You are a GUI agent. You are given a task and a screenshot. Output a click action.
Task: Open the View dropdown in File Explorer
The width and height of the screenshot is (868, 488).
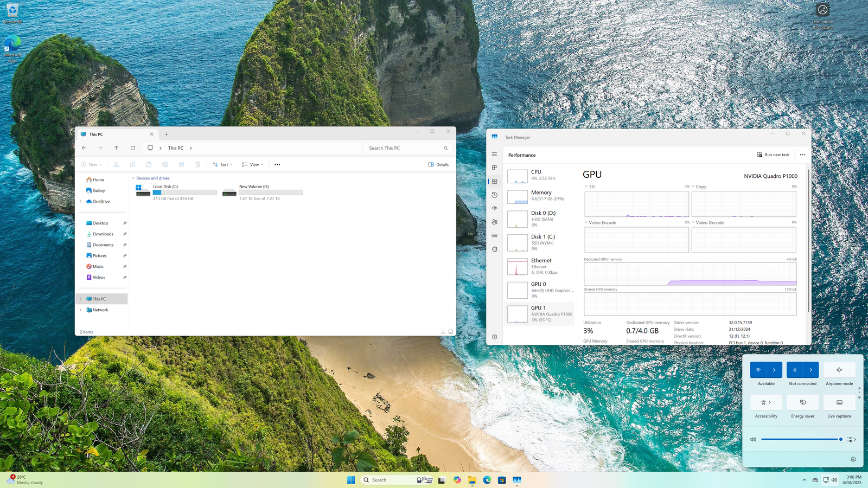[x=252, y=165]
